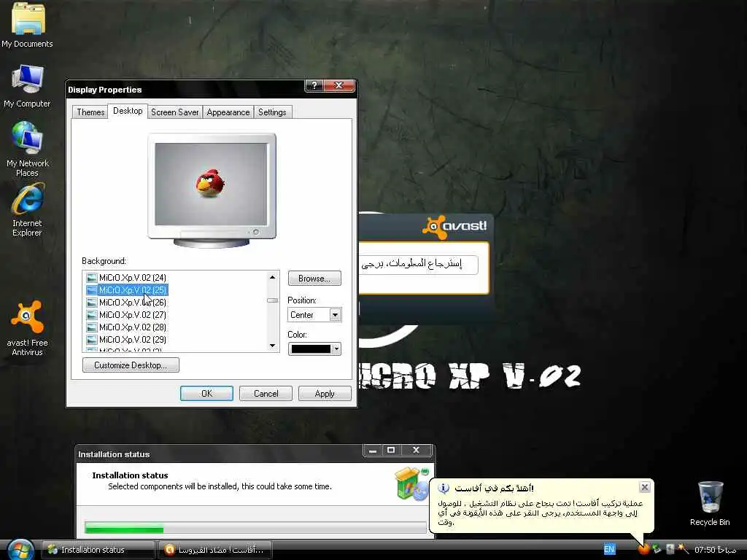Confirm Display Properties with OK

pos(206,393)
